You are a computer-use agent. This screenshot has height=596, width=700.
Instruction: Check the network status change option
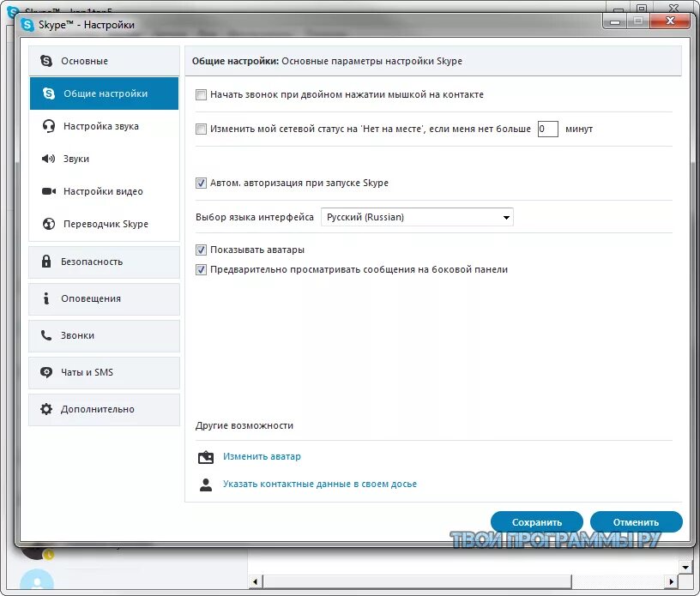point(201,129)
